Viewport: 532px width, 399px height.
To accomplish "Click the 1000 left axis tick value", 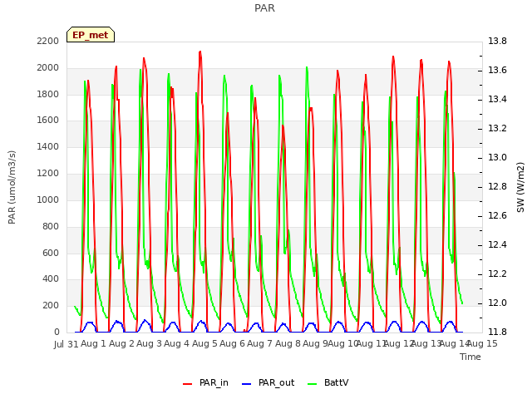I will tap(48, 199).
